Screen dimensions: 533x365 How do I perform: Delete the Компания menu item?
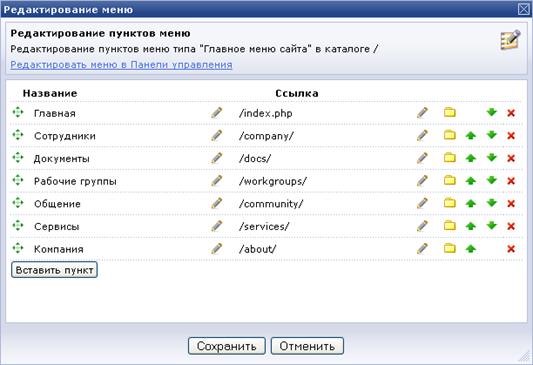click(x=511, y=249)
